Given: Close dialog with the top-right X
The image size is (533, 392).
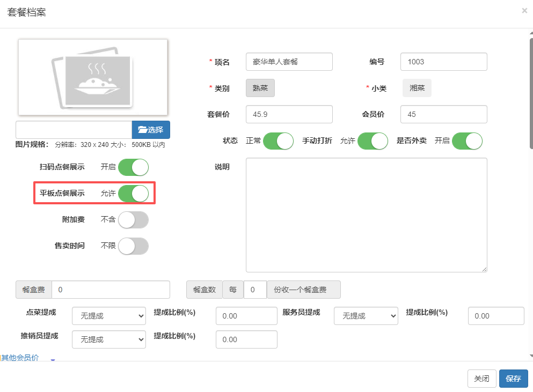Looking at the screenshot, I should pos(524,10).
